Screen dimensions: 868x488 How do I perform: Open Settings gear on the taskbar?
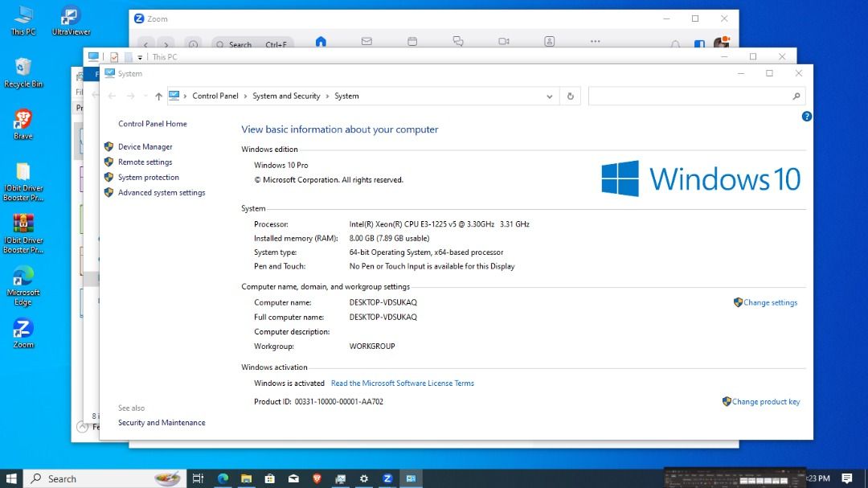point(364,478)
